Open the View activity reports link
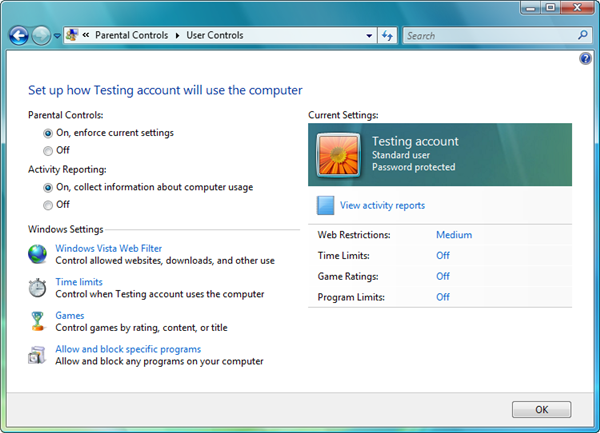Screen dimensions: 600x433 click(x=382, y=205)
